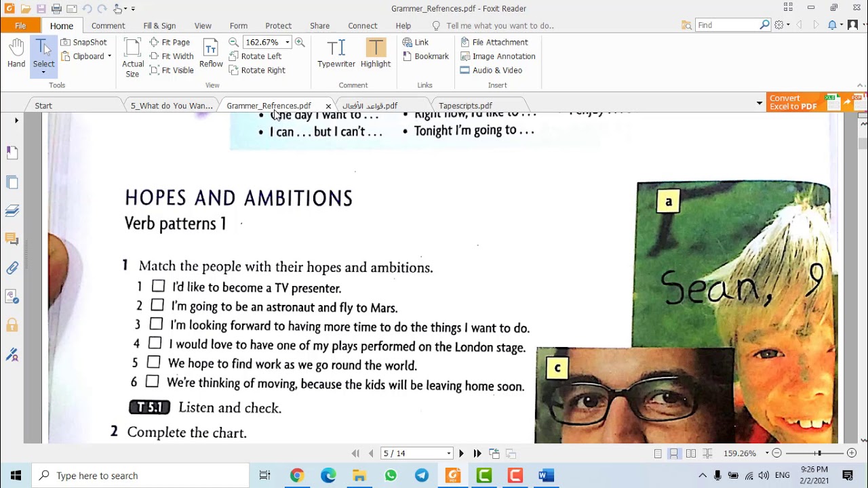Expand the Clipboard dropdown arrow
Screen dimensions: 868x488
109,56
